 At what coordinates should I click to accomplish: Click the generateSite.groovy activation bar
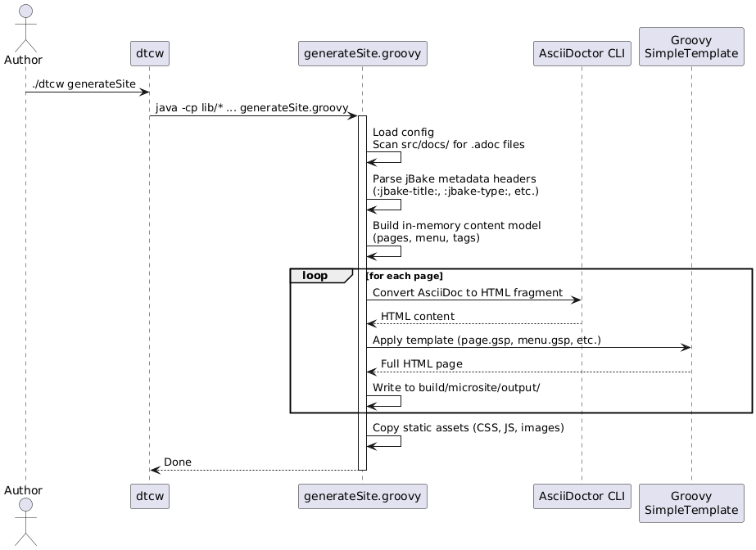point(362,293)
